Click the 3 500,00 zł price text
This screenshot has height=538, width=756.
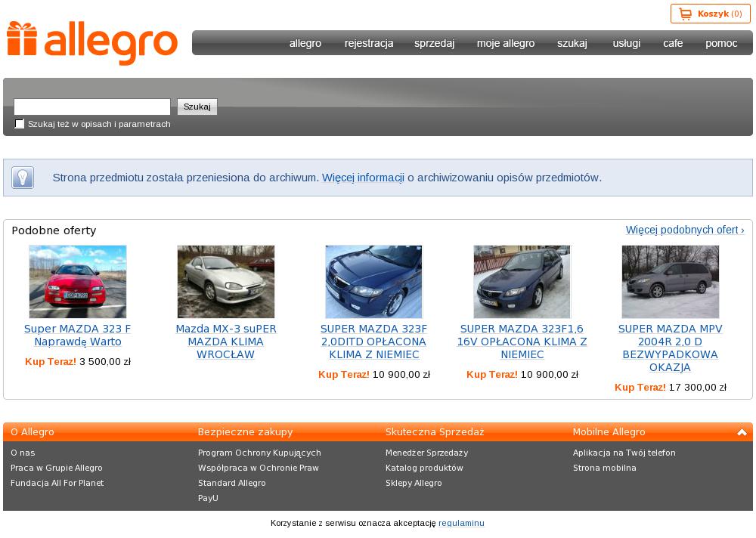coord(105,361)
